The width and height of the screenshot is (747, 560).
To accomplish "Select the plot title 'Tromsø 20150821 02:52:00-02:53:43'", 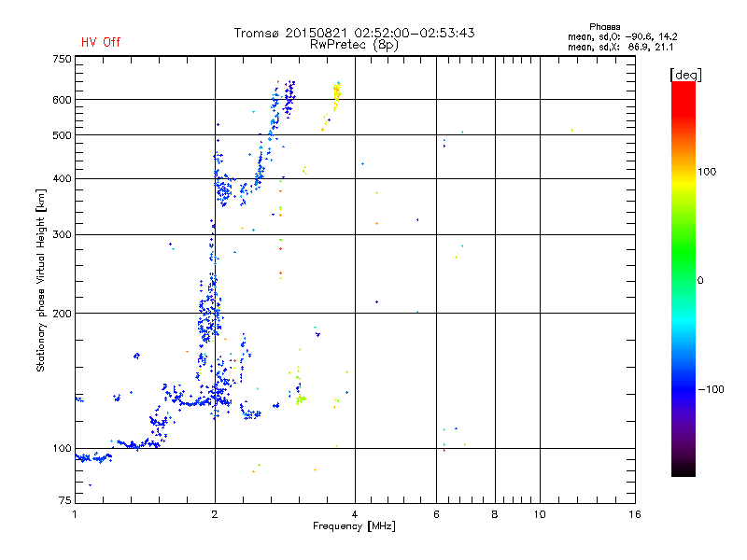I will point(354,33).
